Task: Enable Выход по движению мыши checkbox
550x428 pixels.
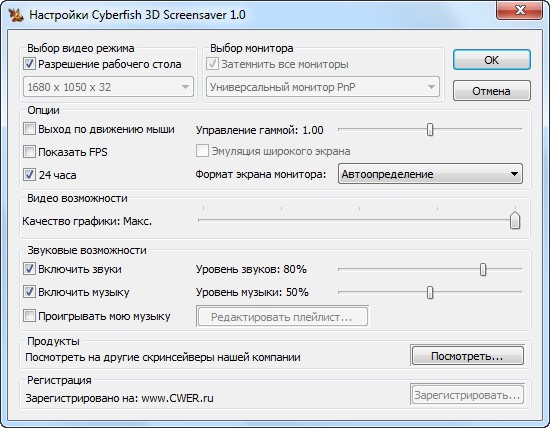Action: pyautogui.click(x=29, y=129)
